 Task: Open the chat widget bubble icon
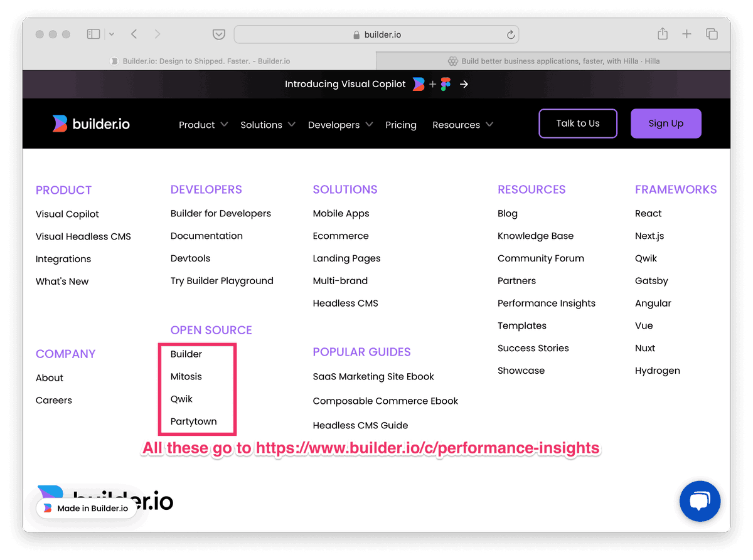point(700,501)
